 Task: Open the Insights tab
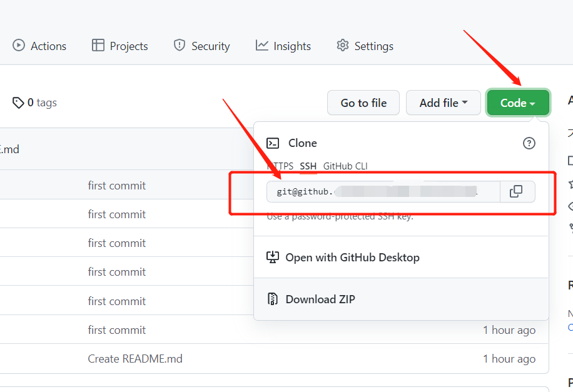[283, 46]
